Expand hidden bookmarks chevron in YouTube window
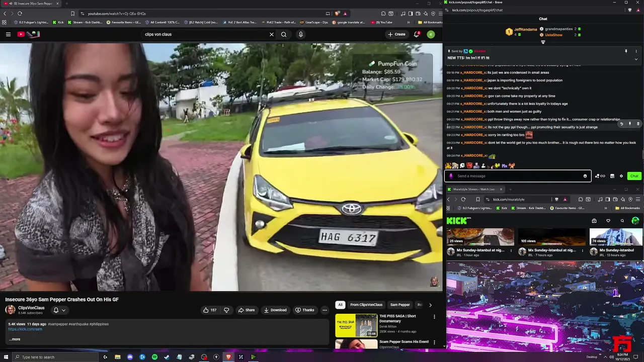 click(409, 22)
